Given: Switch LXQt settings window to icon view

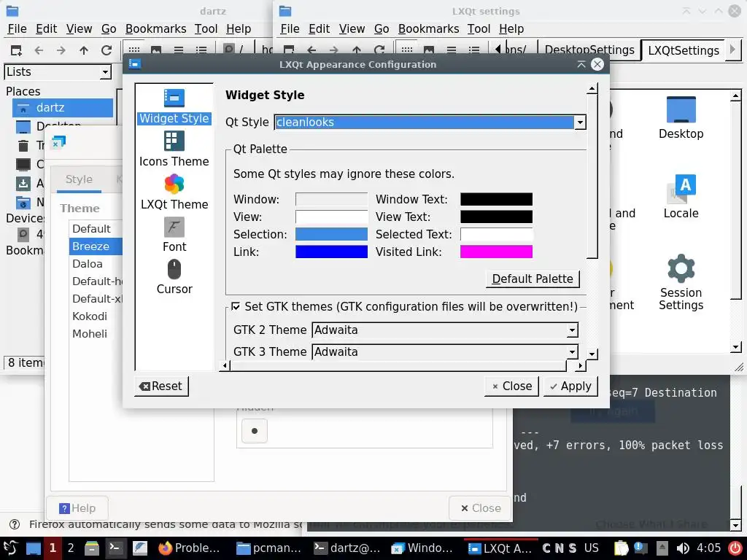Looking at the screenshot, I should (x=406, y=50).
